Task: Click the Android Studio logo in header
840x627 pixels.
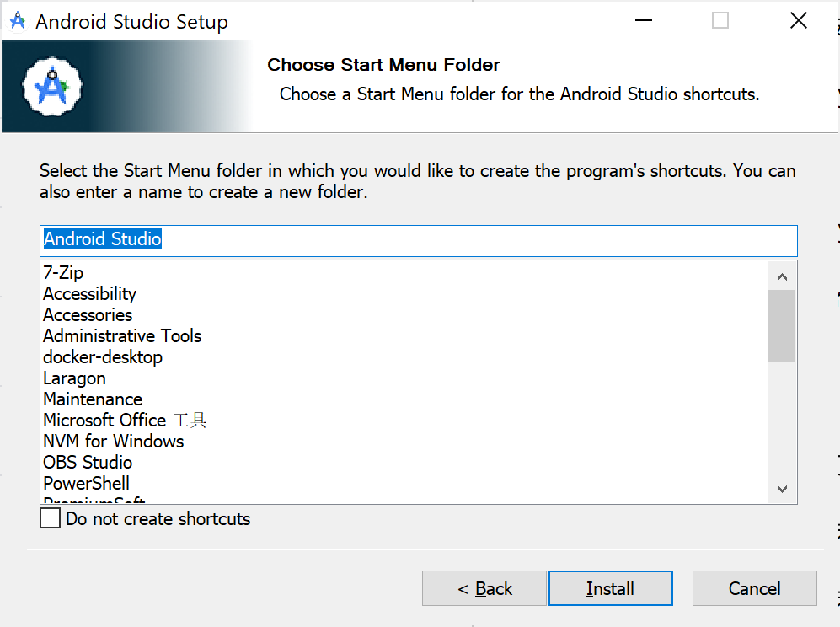Action: coord(52,86)
